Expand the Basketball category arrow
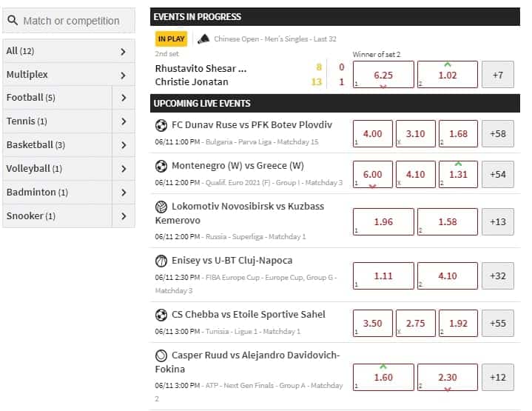The width and height of the screenshot is (532, 411). tap(123, 145)
